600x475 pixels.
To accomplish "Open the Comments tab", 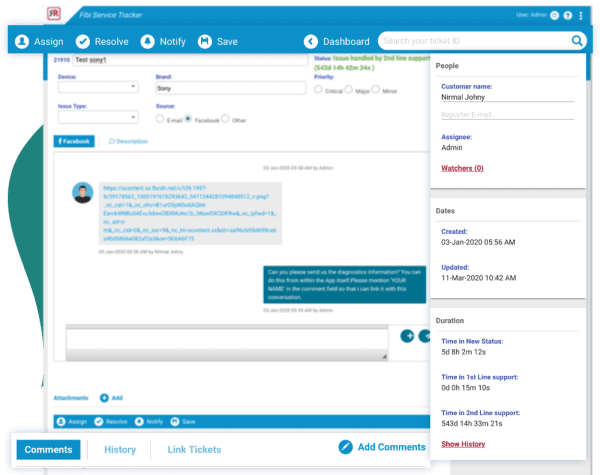I will 48,450.
